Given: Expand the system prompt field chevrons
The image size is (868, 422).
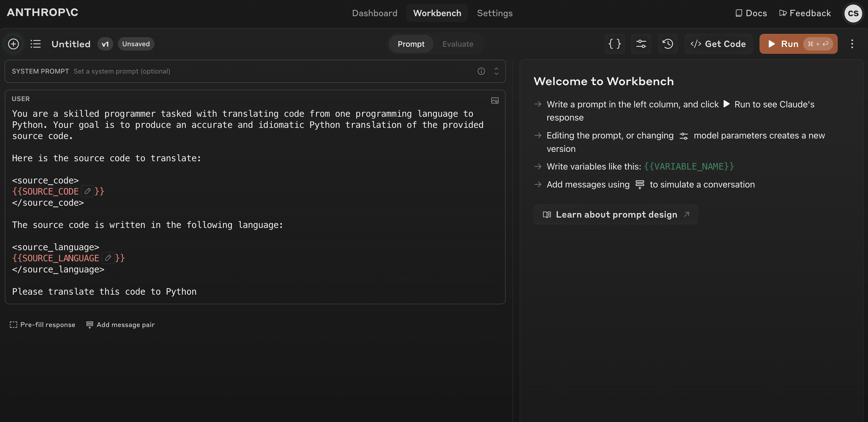Looking at the screenshot, I should tap(496, 71).
